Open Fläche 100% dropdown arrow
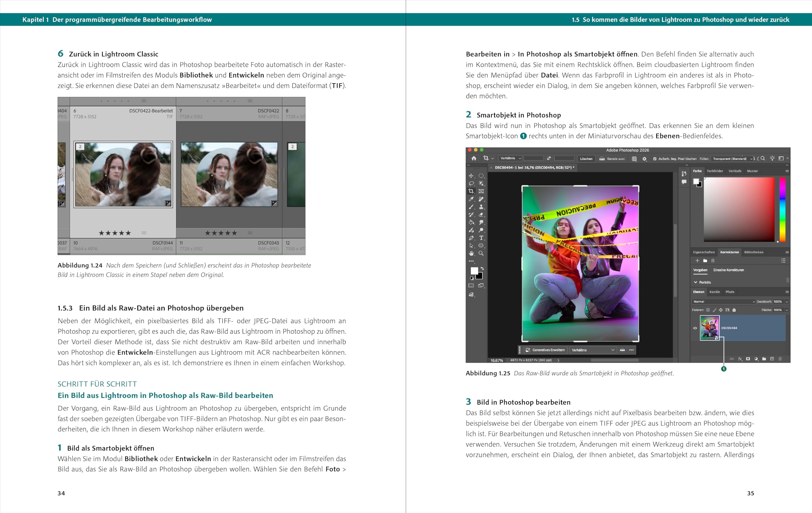This screenshot has height=513, width=812. (x=787, y=310)
